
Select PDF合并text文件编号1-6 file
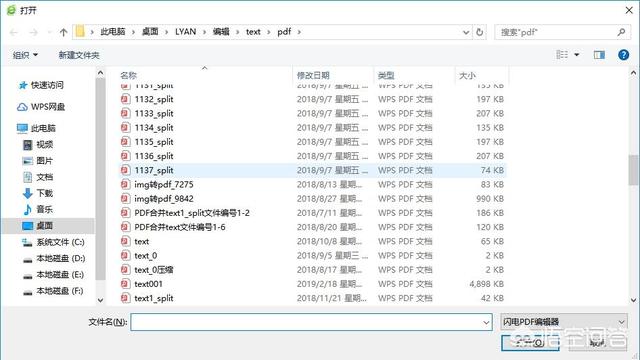coord(180,227)
